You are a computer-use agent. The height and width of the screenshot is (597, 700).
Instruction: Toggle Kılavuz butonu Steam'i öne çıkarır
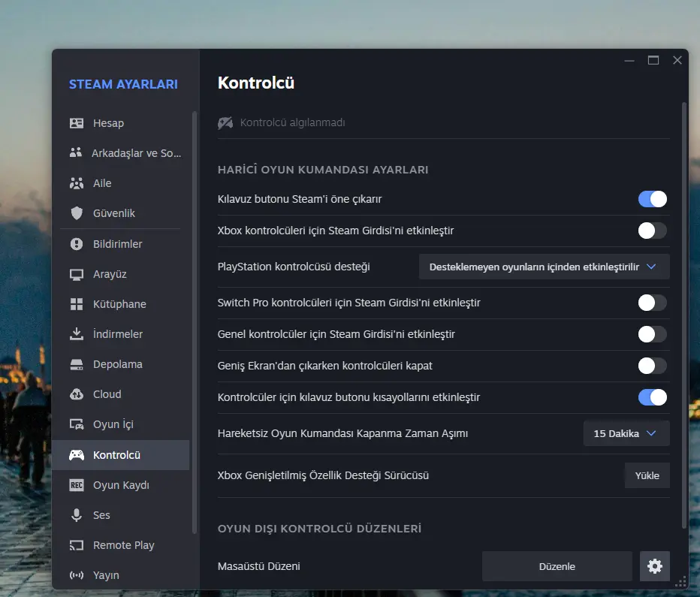(x=652, y=199)
